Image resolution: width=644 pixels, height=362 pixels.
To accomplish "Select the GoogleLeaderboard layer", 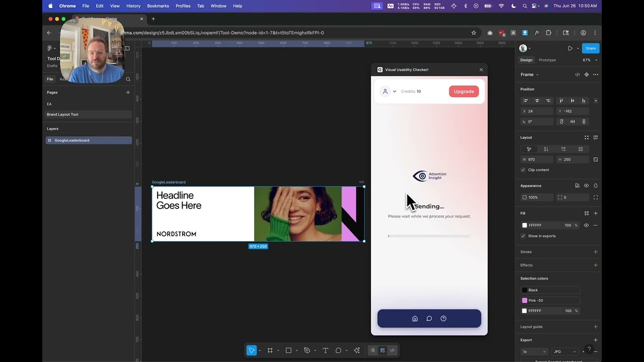I will [x=89, y=140].
